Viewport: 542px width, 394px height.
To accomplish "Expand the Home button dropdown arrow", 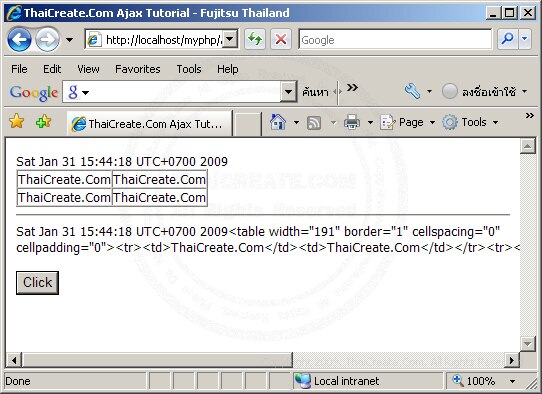I will coord(296,122).
